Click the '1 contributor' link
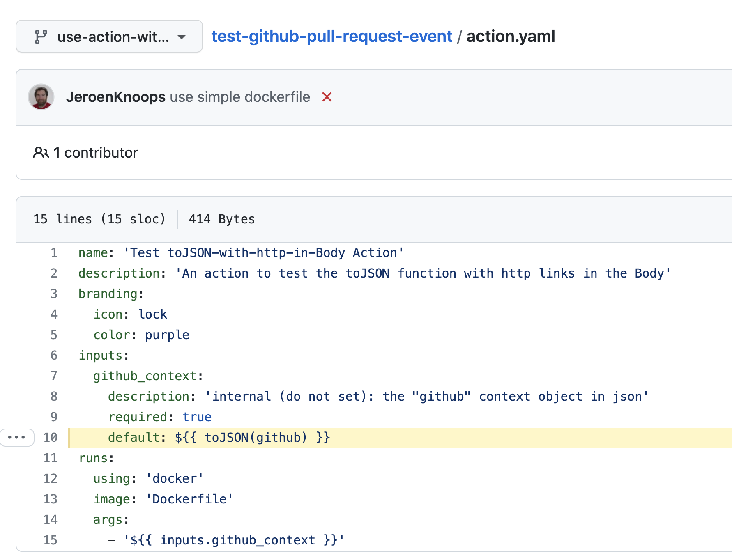The width and height of the screenshot is (732, 560). (95, 152)
